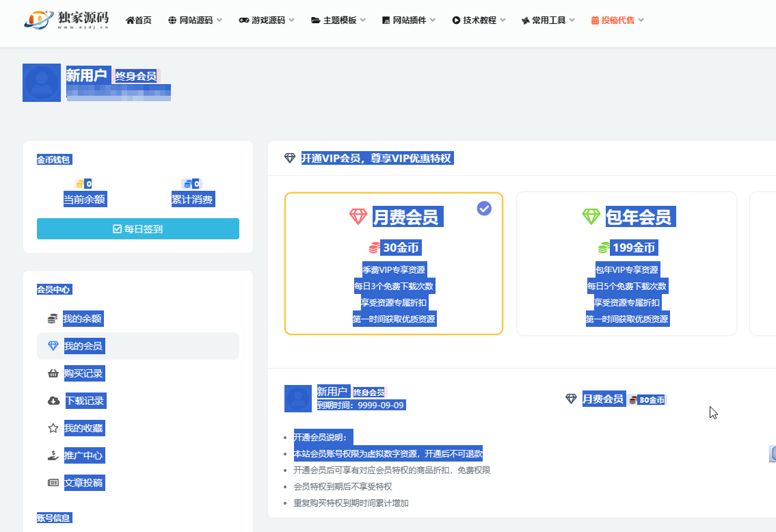
Task: Open 我的收藏 favorites
Action: coord(83,428)
